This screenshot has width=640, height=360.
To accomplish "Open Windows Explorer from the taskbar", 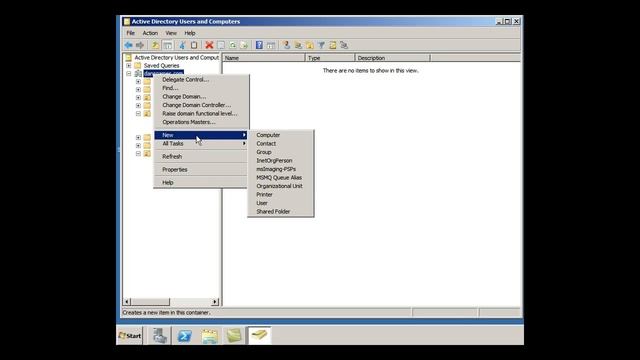I will [x=209, y=336].
